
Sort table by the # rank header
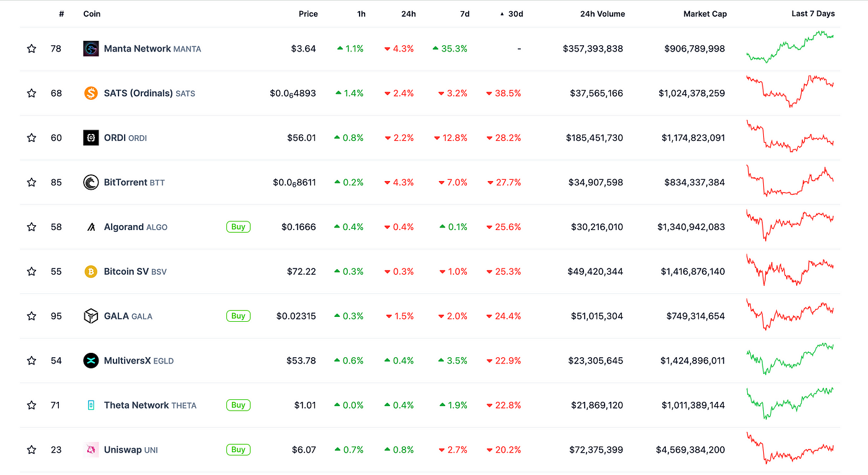(x=61, y=14)
